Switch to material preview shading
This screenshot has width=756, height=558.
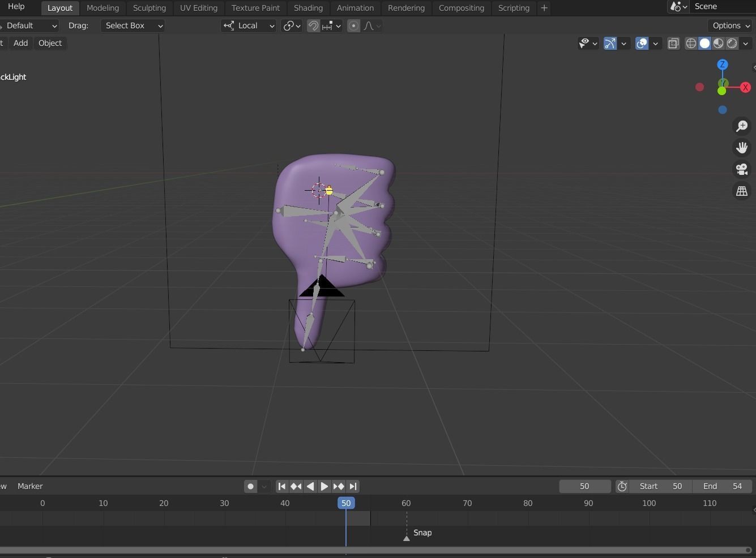[x=718, y=43]
